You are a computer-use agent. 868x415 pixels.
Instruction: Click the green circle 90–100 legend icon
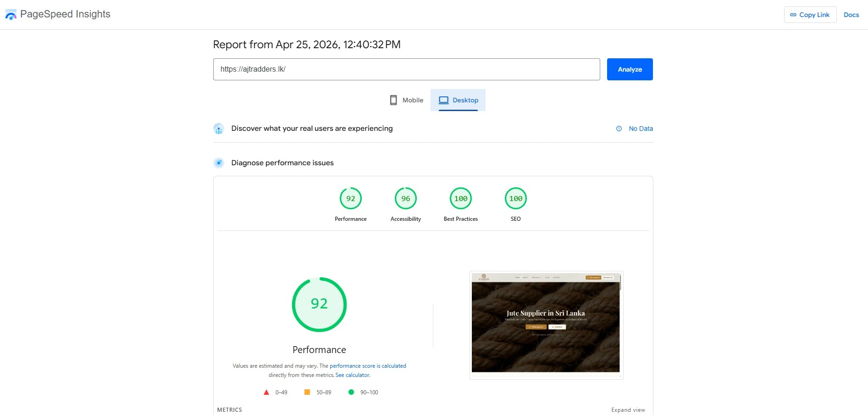351,392
